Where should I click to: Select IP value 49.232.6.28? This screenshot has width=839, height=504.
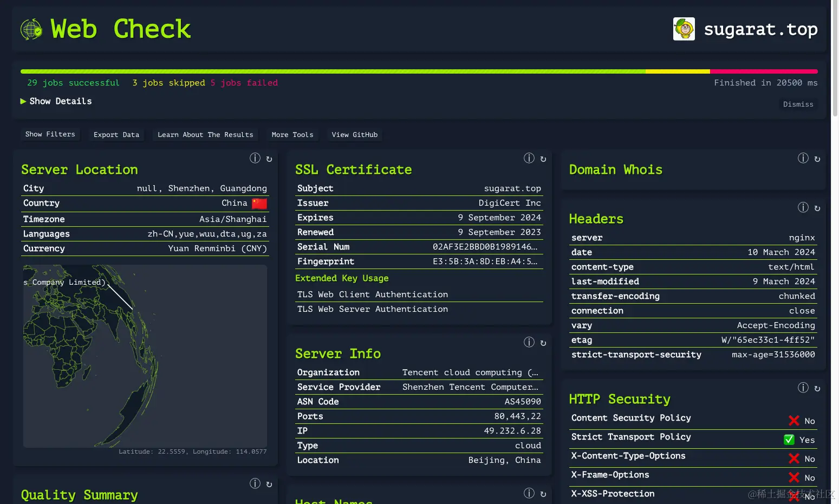[x=512, y=431]
